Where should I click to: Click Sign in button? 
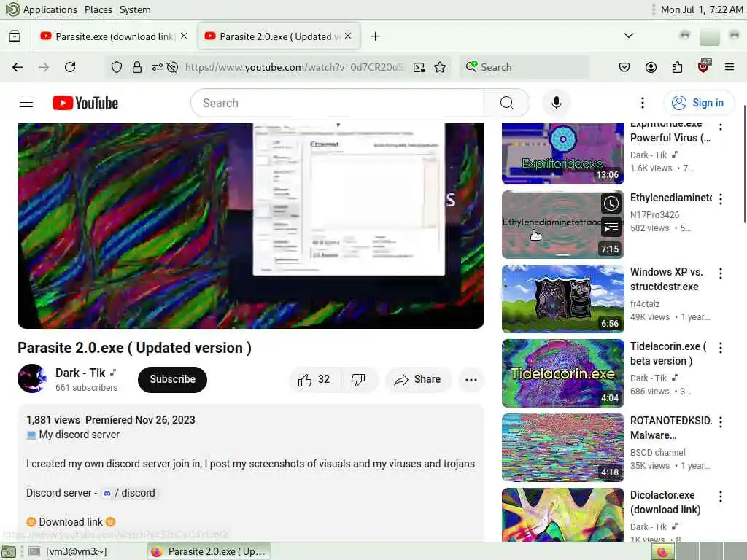click(x=698, y=103)
